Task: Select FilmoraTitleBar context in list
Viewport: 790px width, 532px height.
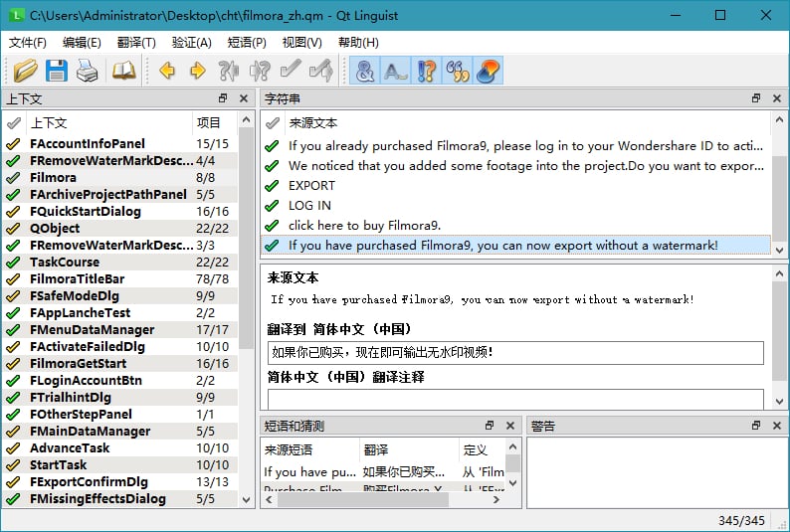Action: pos(78,279)
